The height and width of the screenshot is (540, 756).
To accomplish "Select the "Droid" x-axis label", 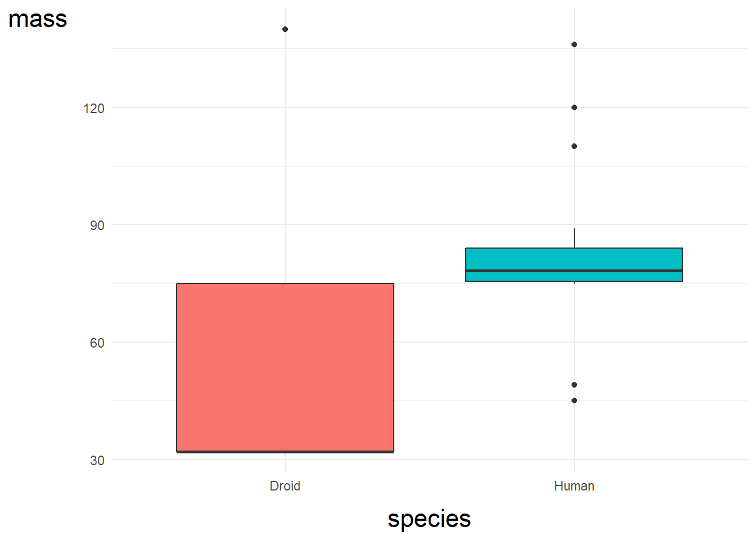I will click(285, 486).
